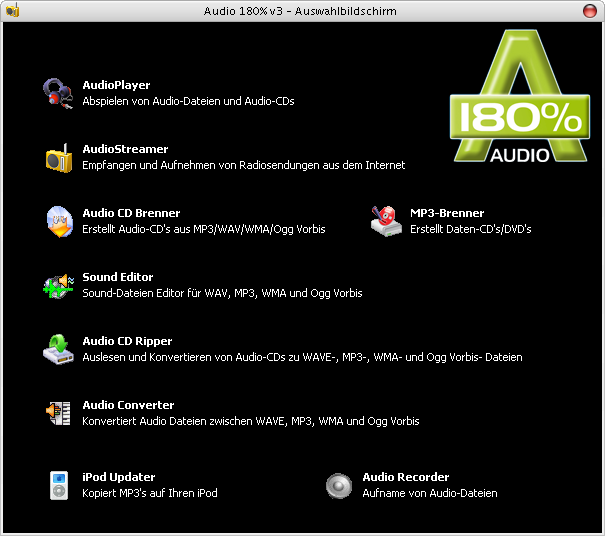Open the Audio CD Ripper label

127,341
